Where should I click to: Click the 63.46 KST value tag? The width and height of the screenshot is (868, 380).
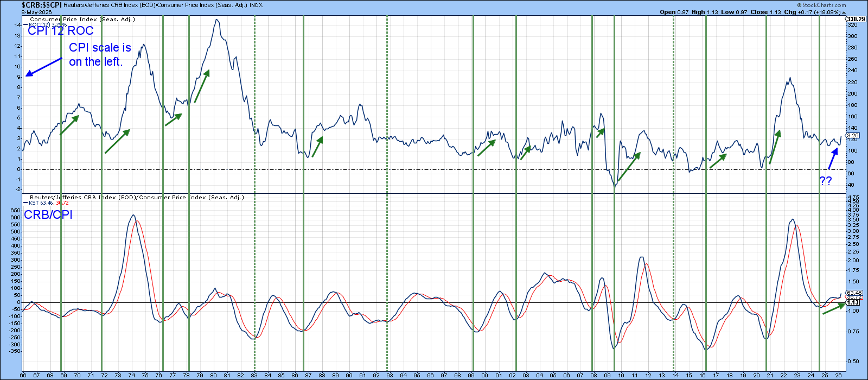click(854, 293)
